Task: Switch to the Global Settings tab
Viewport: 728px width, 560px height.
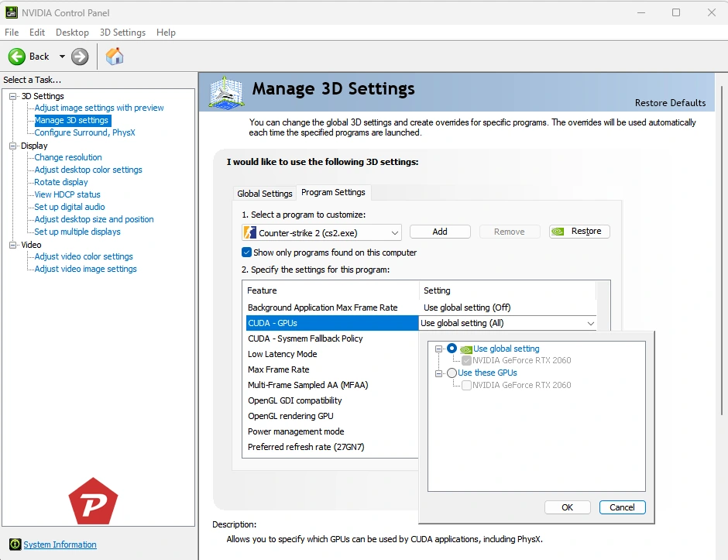Action: (x=265, y=194)
